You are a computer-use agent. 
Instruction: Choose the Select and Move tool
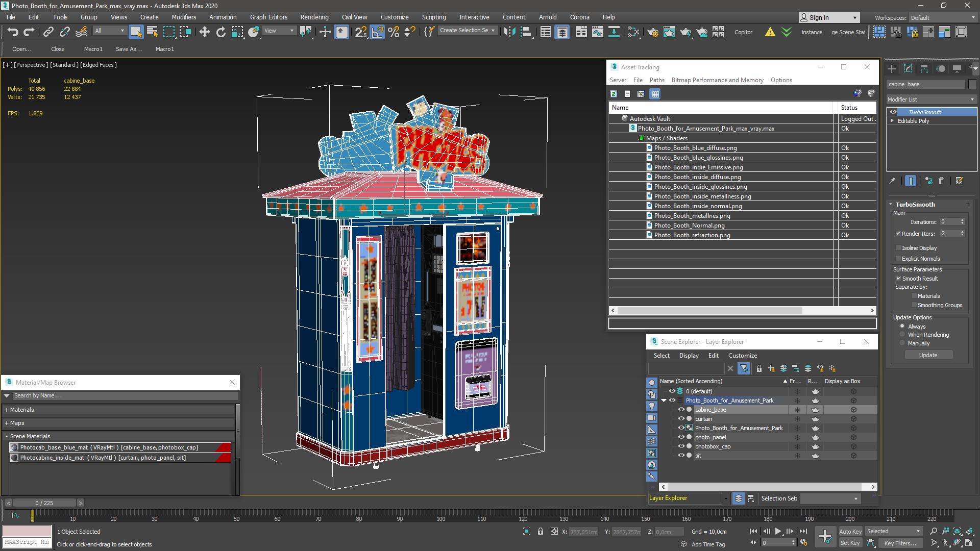click(x=204, y=32)
